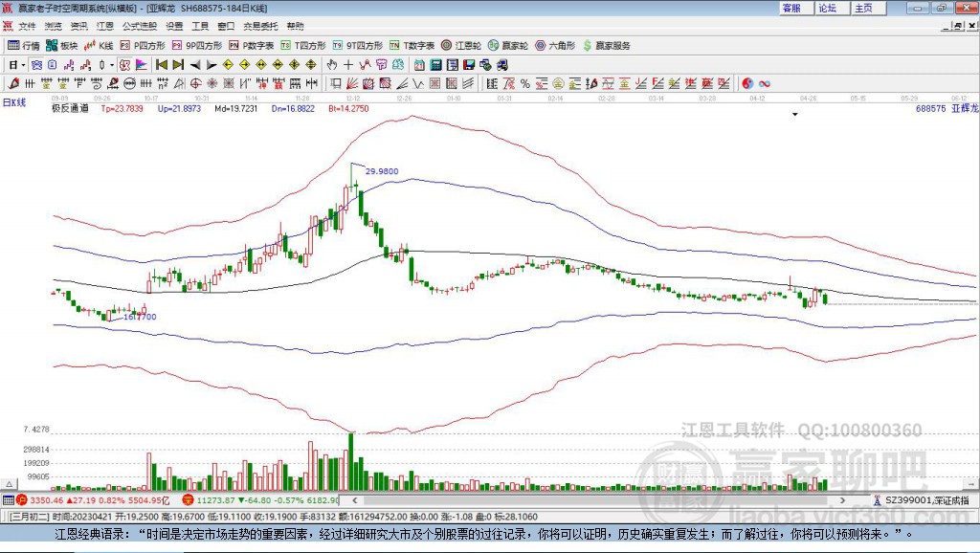
Task: Click the black right arrow icon
Action: tap(212, 65)
